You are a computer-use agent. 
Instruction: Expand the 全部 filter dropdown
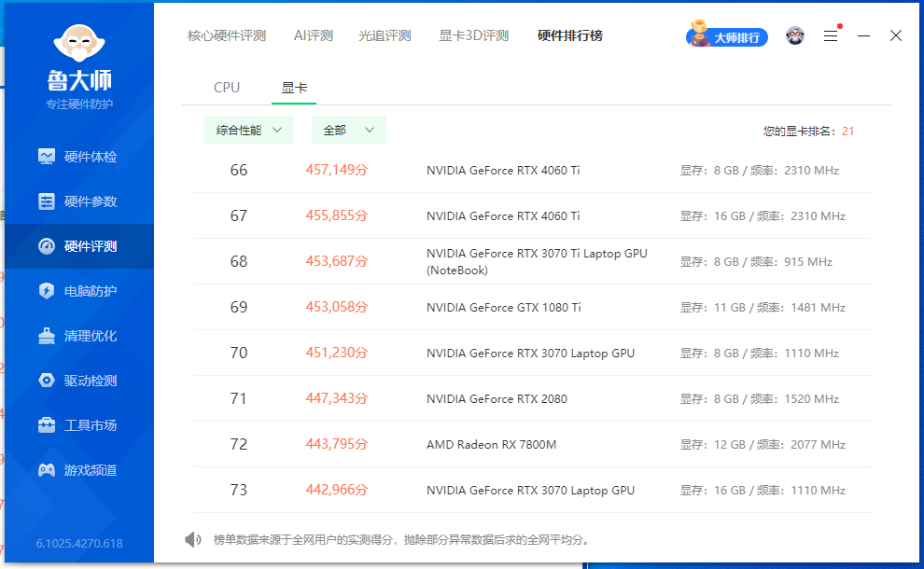click(x=349, y=131)
